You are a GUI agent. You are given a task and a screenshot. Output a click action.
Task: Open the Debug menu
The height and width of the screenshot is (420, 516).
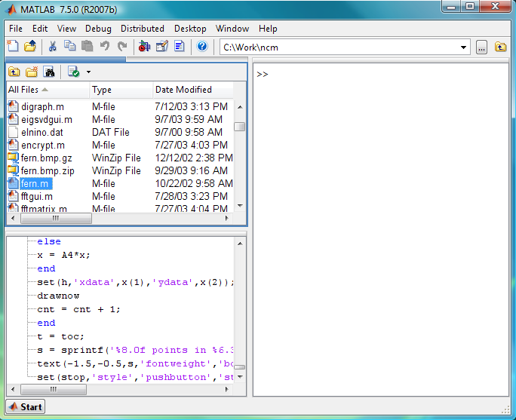click(98, 29)
